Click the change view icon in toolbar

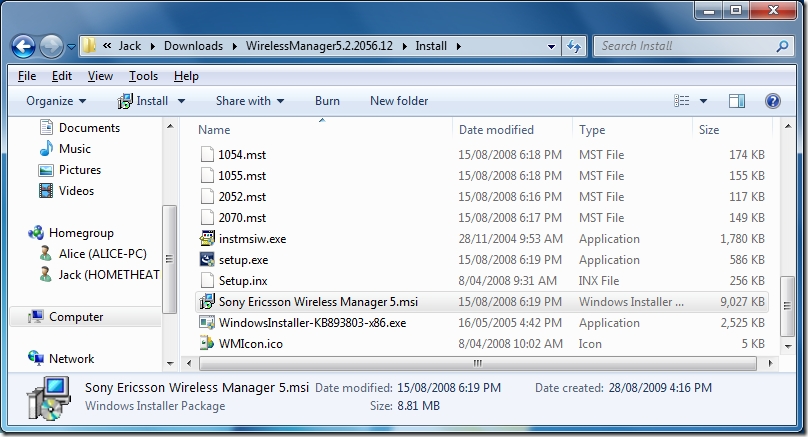click(x=682, y=101)
